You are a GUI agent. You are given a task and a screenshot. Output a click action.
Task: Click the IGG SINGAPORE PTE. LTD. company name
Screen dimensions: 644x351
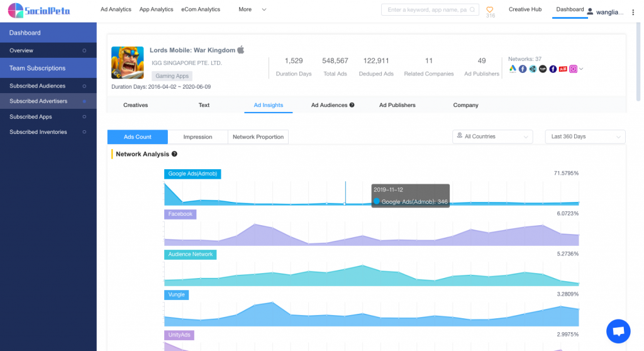point(186,63)
